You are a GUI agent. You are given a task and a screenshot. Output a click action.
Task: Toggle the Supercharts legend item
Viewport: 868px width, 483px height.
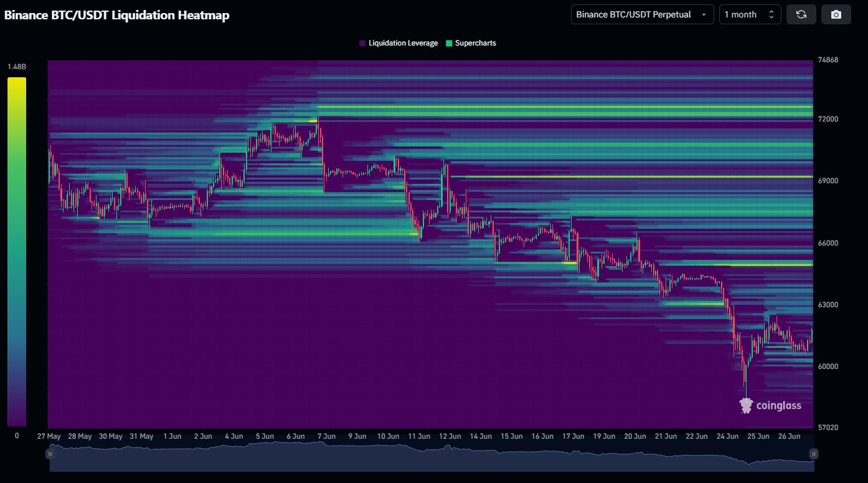(471, 43)
